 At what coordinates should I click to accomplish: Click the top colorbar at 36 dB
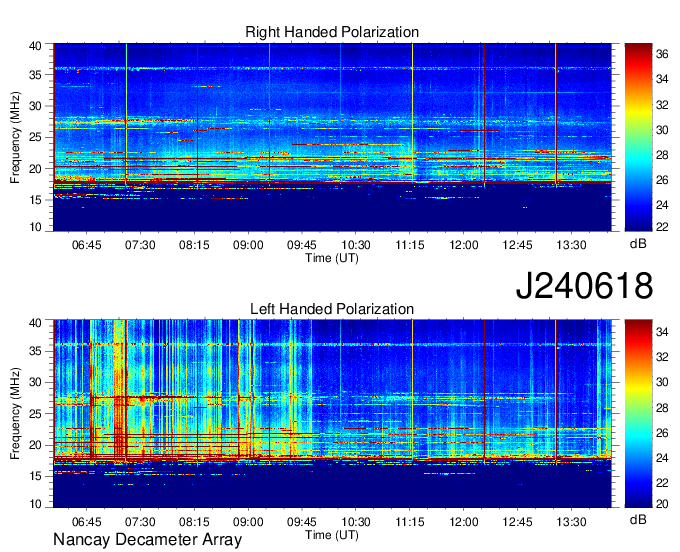(638, 54)
